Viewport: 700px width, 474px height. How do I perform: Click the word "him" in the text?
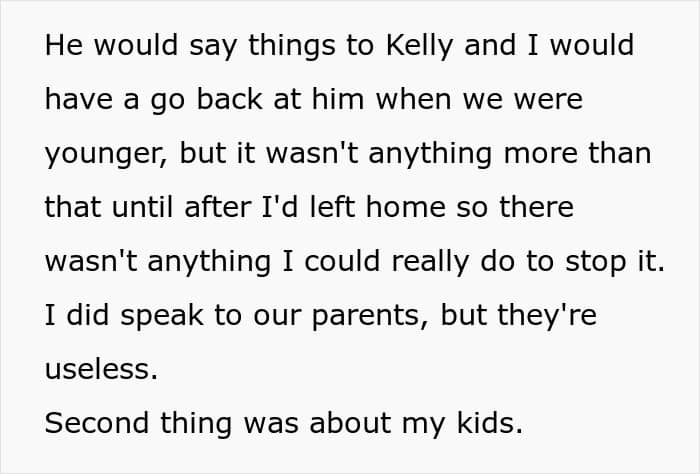point(338,99)
